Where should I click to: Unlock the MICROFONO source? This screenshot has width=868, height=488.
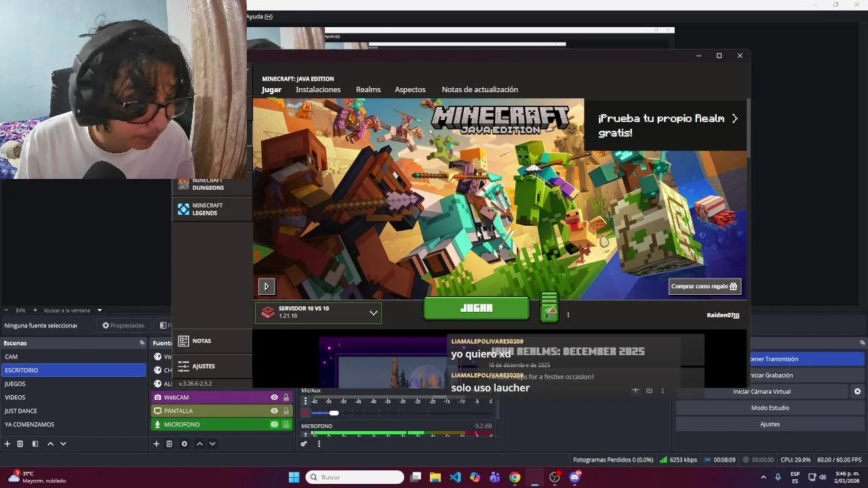pos(286,424)
